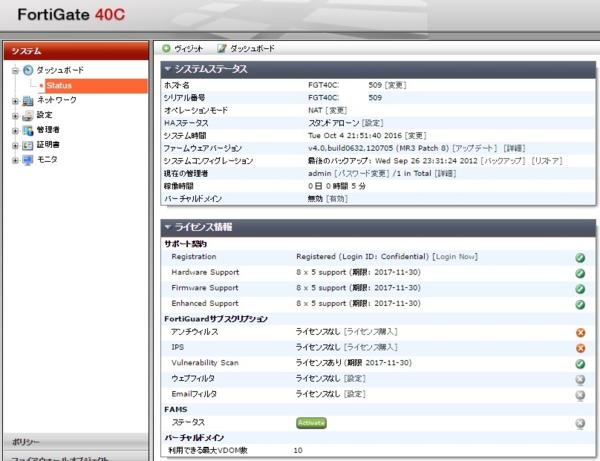Click the ウィジェット toolbar label

click(x=188, y=49)
